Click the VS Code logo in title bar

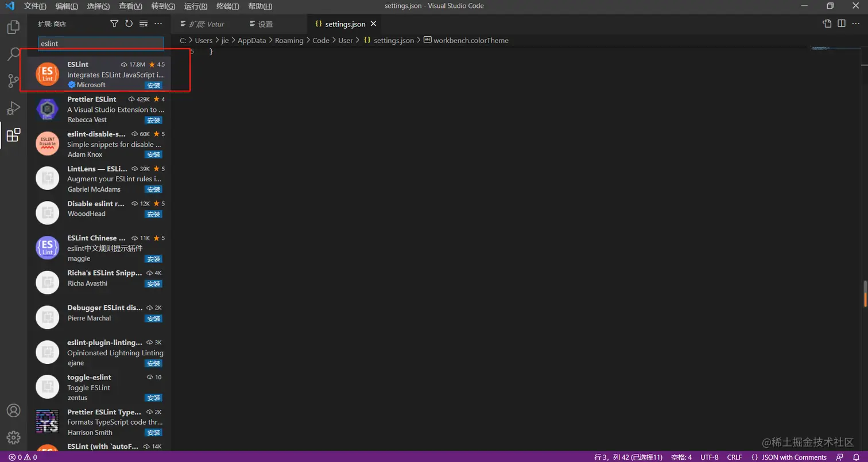click(10, 6)
